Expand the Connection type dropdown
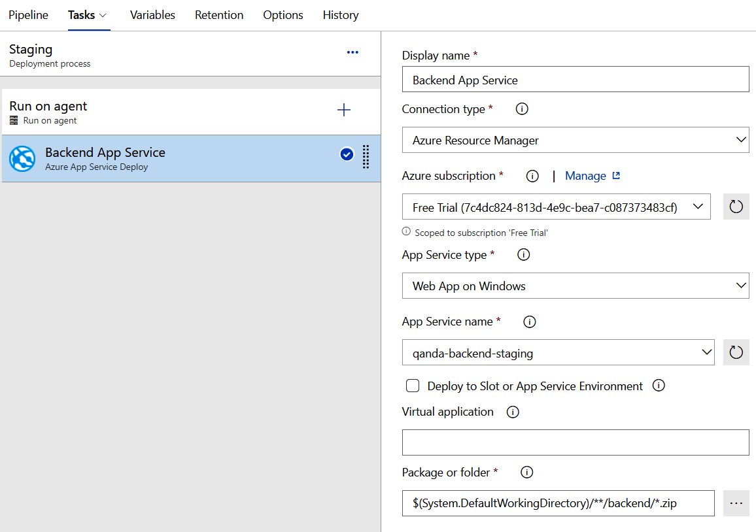 point(575,141)
